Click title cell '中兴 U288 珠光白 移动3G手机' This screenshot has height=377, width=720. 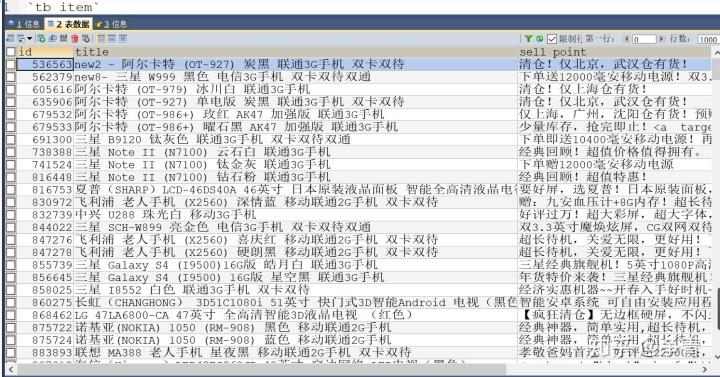point(296,215)
